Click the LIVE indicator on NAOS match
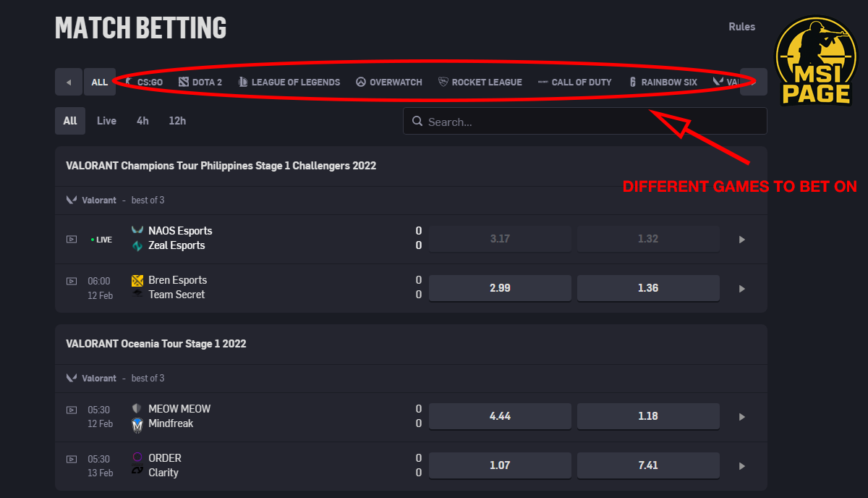This screenshot has height=498, width=868. click(101, 240)
